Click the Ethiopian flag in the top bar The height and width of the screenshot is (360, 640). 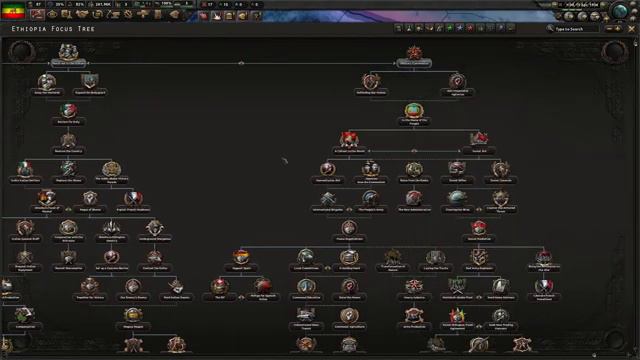tap(13, 11)
